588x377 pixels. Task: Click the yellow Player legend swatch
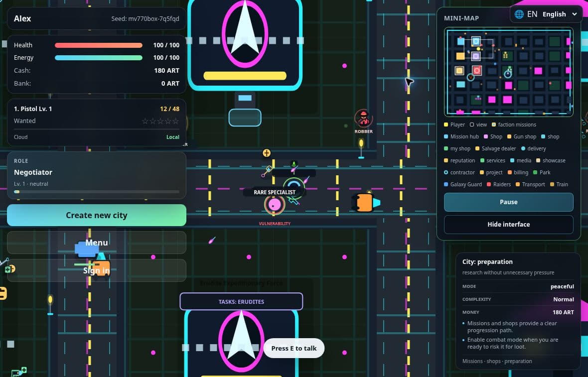[446, 125]
